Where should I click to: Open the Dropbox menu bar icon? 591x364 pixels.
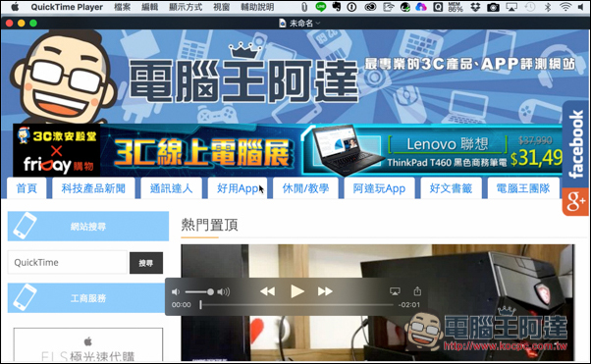coord(475,7)
